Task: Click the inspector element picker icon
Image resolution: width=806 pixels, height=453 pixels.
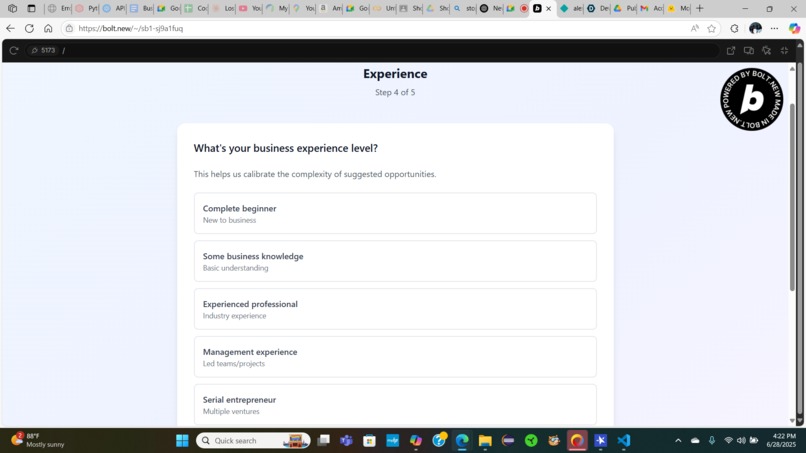Action: pyautogui.click(x=766, y=50)
